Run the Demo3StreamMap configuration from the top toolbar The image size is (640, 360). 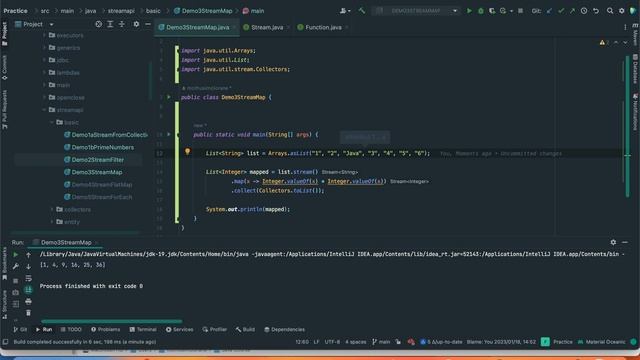[x=469, y=11]
